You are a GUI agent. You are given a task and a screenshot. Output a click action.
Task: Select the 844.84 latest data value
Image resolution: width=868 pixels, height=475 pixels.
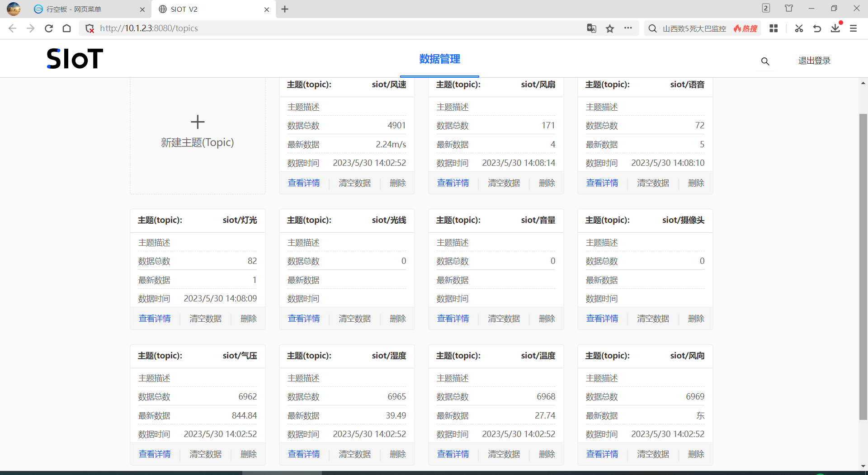coord(245,415)
